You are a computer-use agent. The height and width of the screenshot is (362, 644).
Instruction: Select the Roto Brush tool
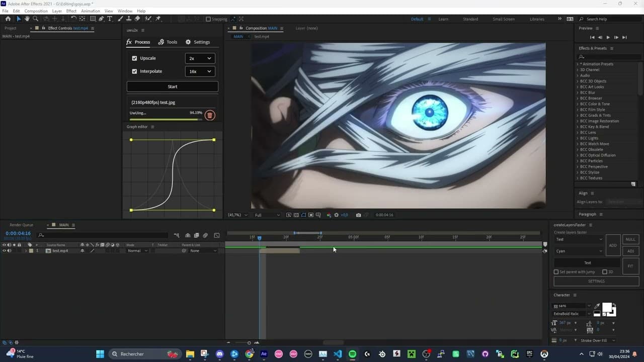pyautogui.click(x=148, y=19)
